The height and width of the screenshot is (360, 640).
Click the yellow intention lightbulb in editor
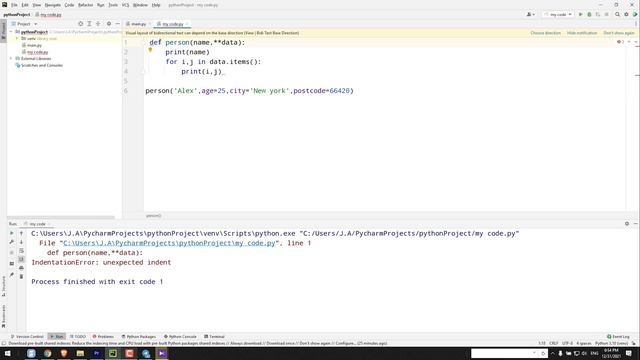[x=150, y=50]
